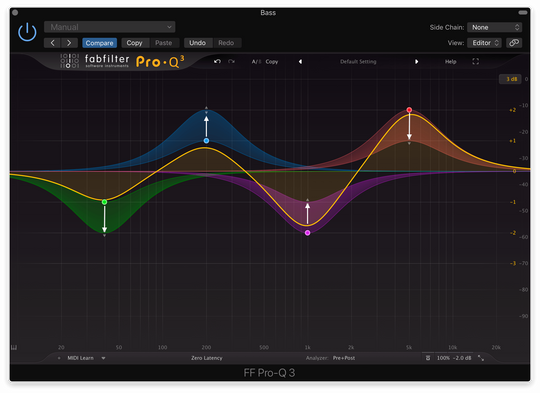
Task: Click the FabFilter redo arrow icon
Action: pyautogui.click(x=231, y=61)
